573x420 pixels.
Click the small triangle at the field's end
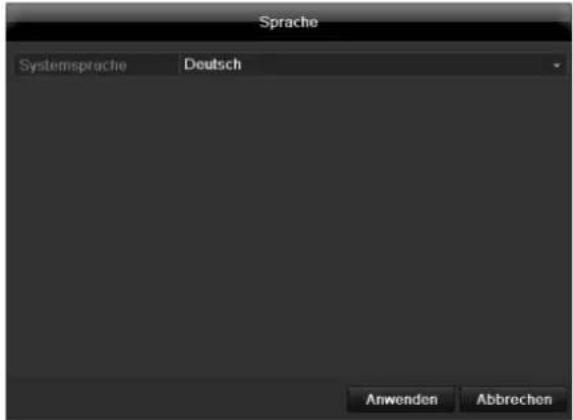point(556,65)
